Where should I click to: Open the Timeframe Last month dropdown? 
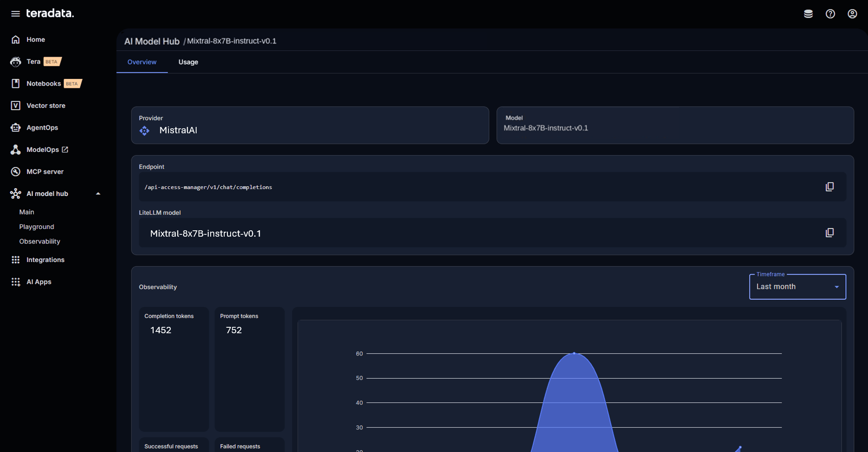point(797,287)
